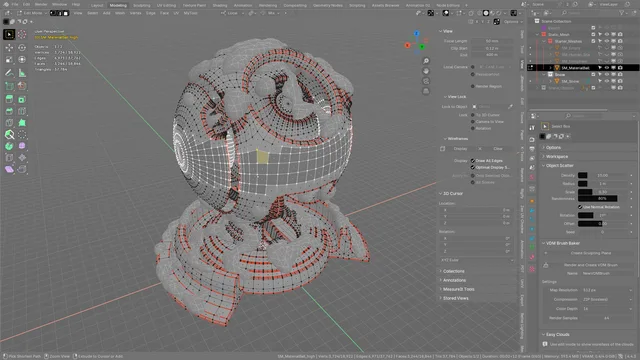Open the Map Resolution dropdown
640x360 pixels.
coord(607,290)
